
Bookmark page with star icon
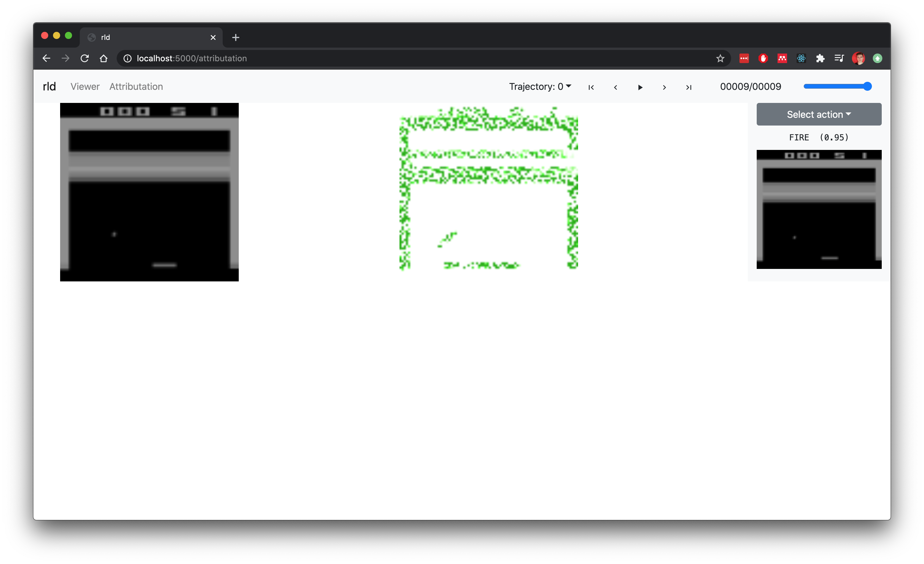pyautogui.click(x=720, y=59)
